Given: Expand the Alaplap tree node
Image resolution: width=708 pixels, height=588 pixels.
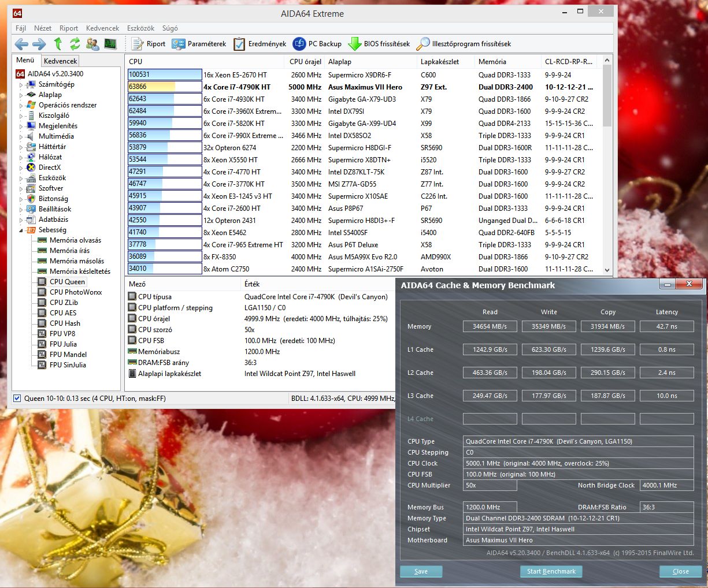Looking at the screenshot, I should 21,95.
